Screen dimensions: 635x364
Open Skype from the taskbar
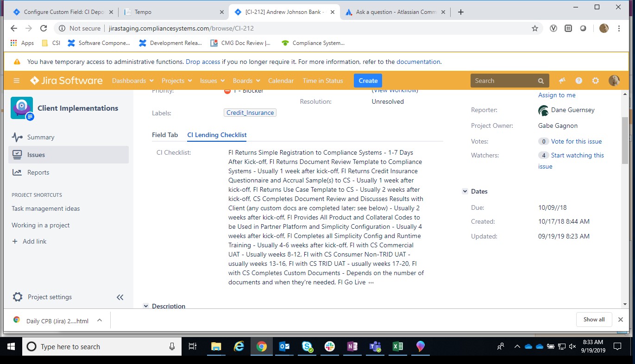pyautogui.click(x=307, y=346)
